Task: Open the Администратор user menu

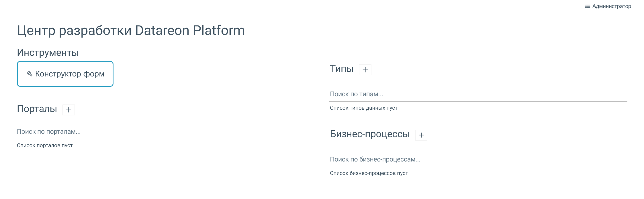Action: (x=611, y=6)
